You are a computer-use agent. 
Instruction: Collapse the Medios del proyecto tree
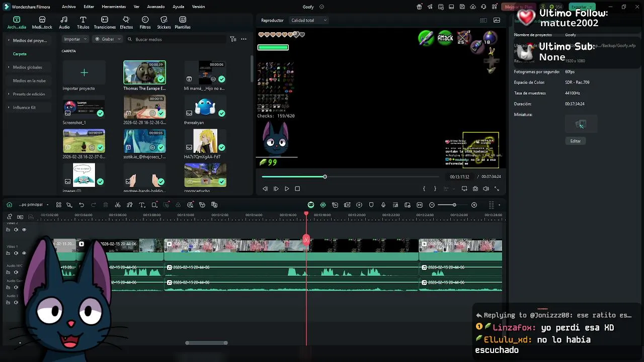tap(9, 40)
